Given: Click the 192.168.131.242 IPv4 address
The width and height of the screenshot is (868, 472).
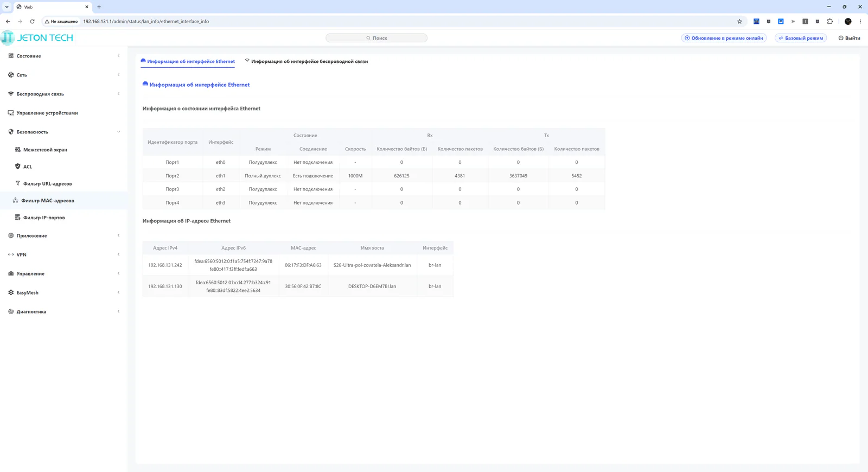Looking at the screenshot, I should click(165, 265).
